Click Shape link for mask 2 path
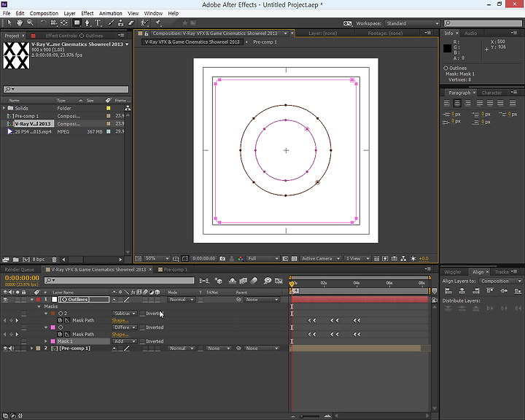The image size is (525, 420). [120, 321]
